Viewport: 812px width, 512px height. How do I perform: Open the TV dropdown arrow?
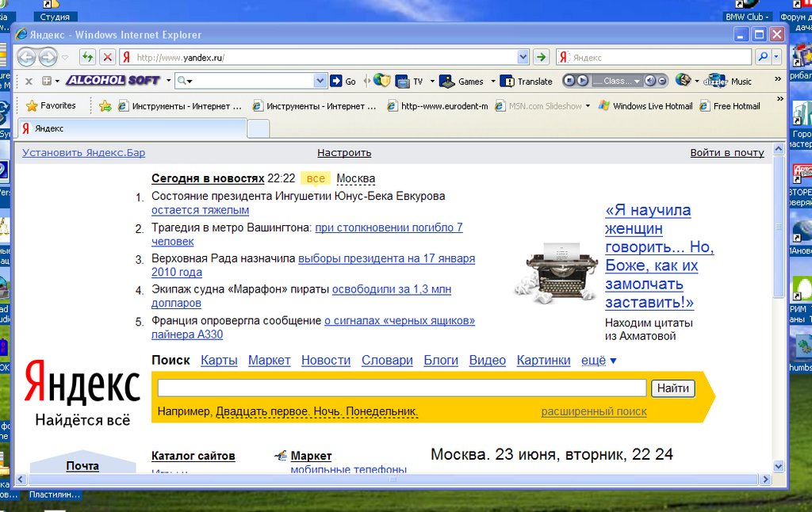point(432,82)
